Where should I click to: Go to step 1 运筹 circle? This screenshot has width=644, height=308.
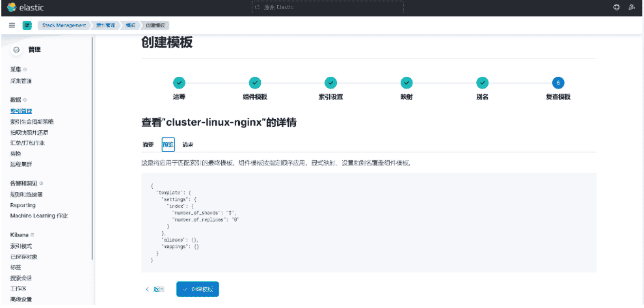click(x=179, y=83)
